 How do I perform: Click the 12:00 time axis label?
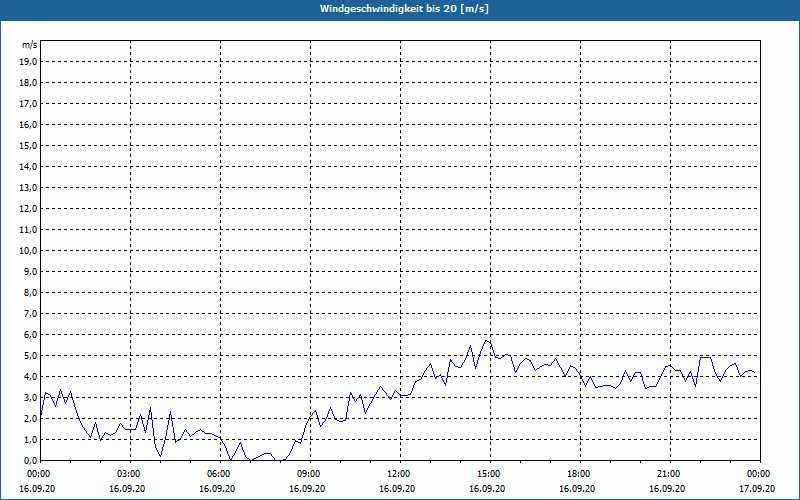pyautogui.click(x=398, y=473)
